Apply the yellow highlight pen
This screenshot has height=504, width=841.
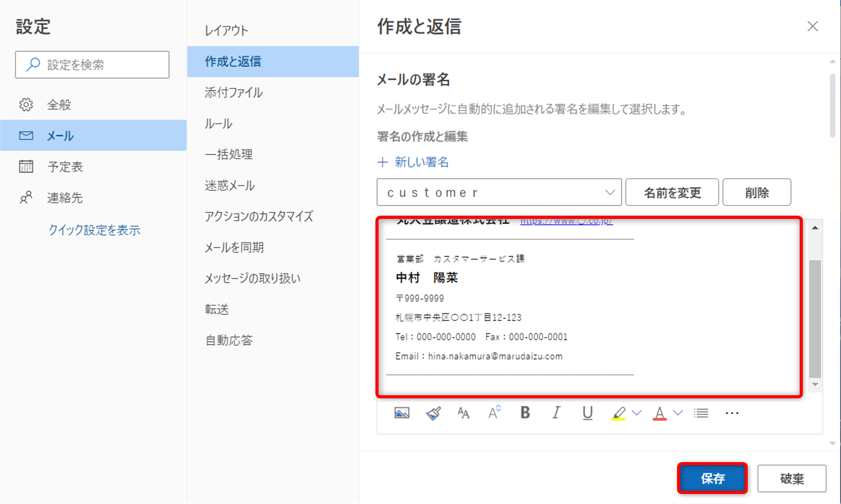point(618,413)
